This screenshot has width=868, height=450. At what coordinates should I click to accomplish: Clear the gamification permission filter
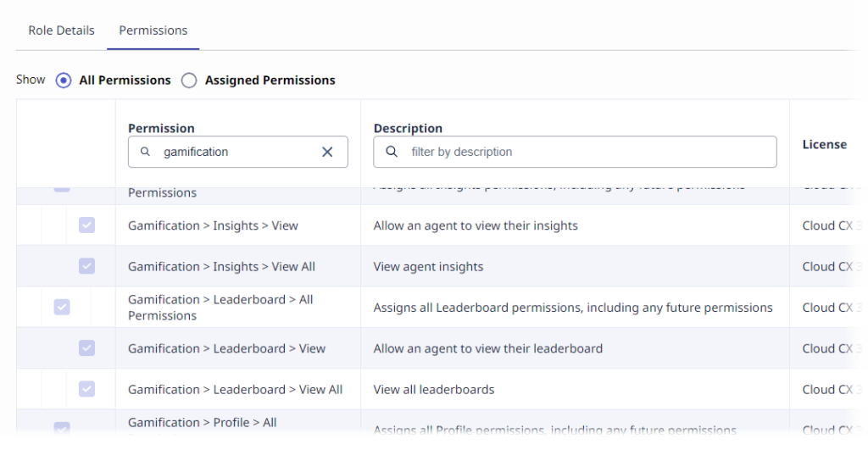point(327,152)
